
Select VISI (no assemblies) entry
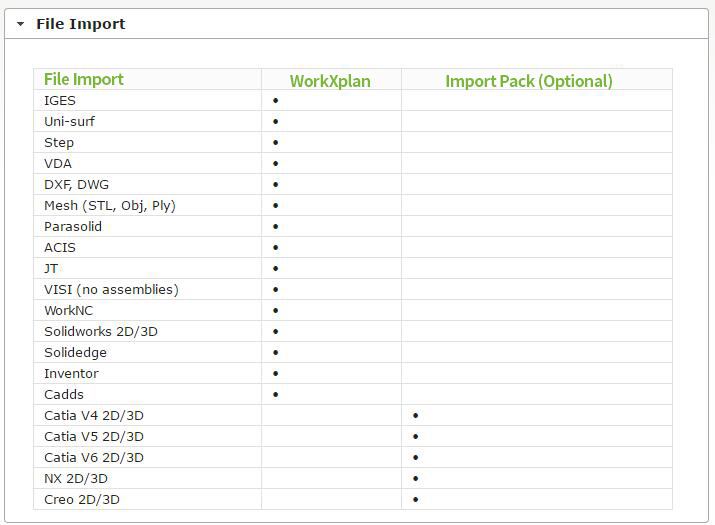pos(111,290)
